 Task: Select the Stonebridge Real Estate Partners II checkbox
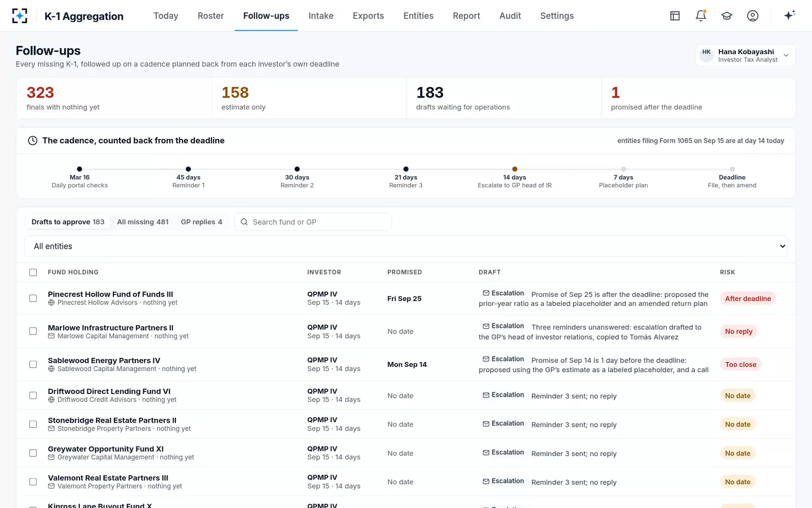[33, 424]
